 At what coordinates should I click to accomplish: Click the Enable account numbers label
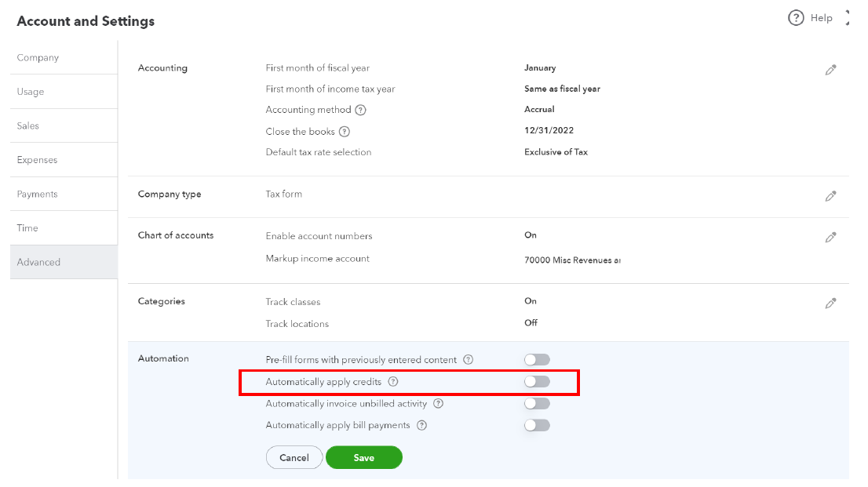click(x=319, y=236)
